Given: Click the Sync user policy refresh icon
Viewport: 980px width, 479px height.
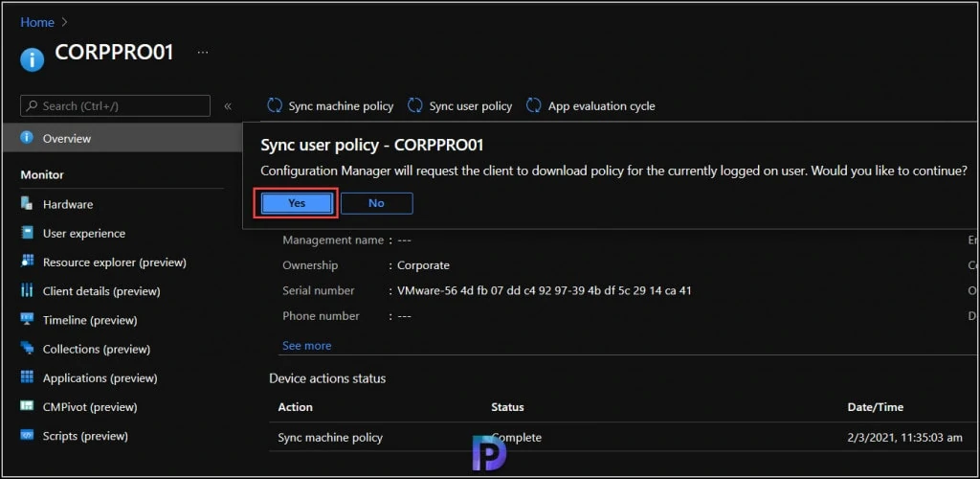Looking at the screenshot, I should pos(415,105).
